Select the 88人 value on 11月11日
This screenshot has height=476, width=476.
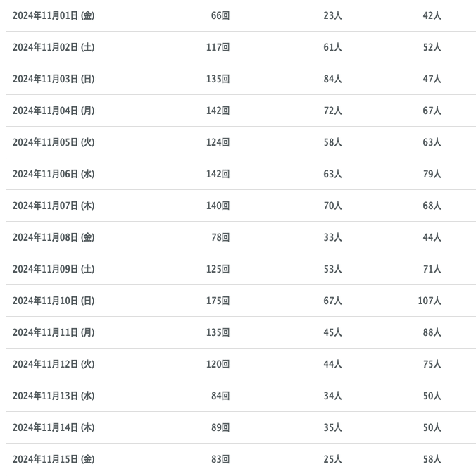tap(432, 332)
